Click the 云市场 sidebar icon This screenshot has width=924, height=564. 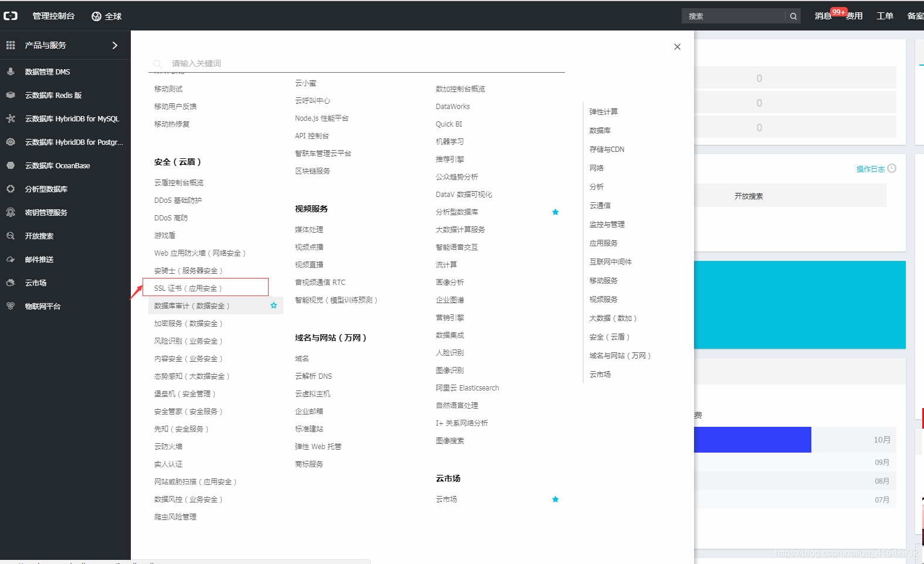[11, 283]
